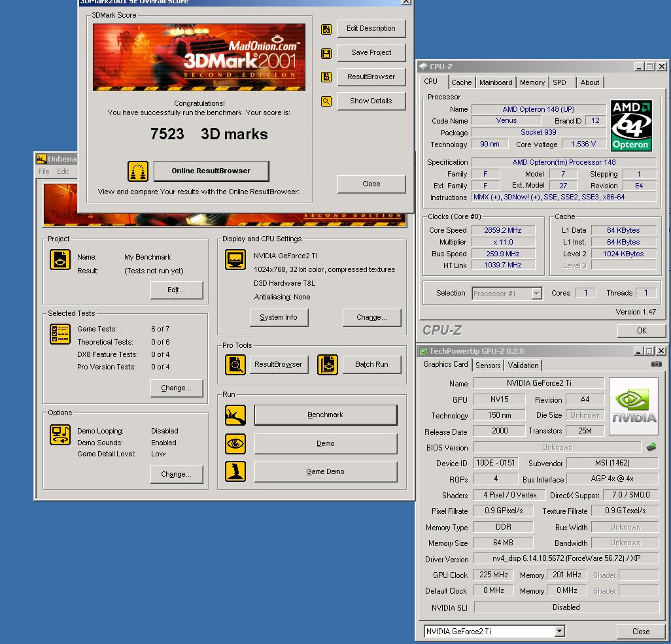671x644 pixels.
Task: Click the Edit Description icon in score dialog
Action: click(x=326, y=29)
